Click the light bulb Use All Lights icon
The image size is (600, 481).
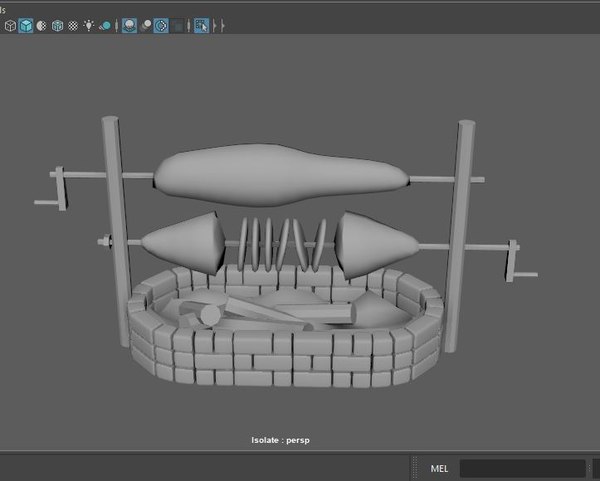coord(89,25)
